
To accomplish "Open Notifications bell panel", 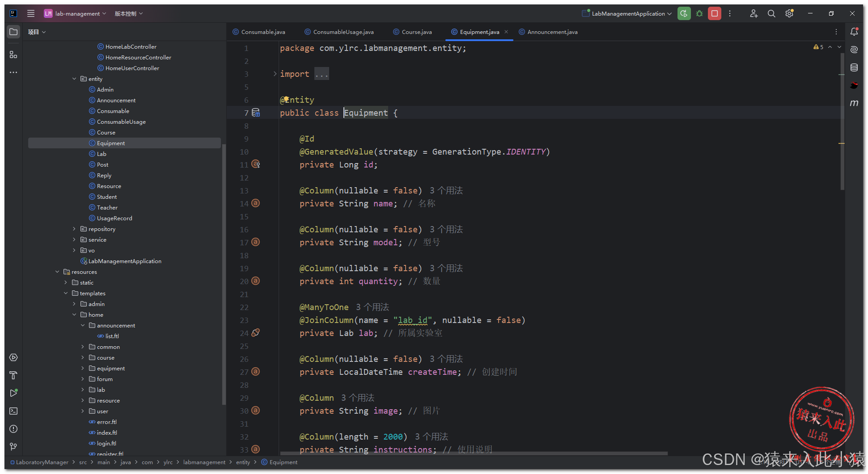I will (854, 32).
